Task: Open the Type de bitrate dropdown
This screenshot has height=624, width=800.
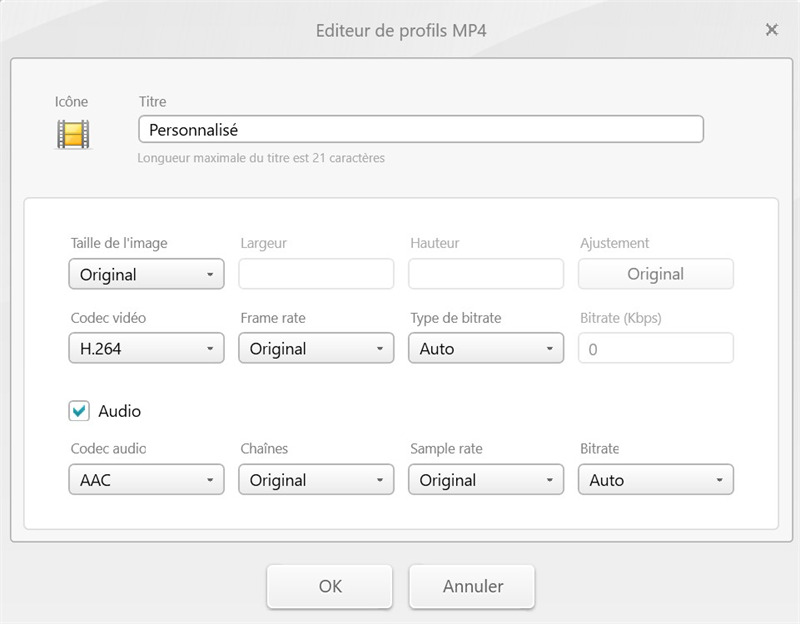Action: [x=486, y=348]
